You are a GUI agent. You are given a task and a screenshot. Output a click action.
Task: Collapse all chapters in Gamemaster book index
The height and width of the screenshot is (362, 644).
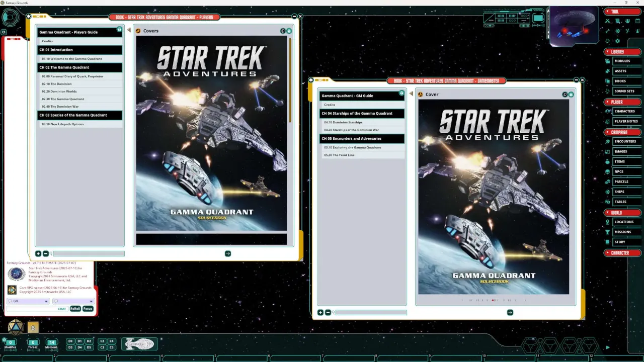pyautogui.click(x=328, y=312)
